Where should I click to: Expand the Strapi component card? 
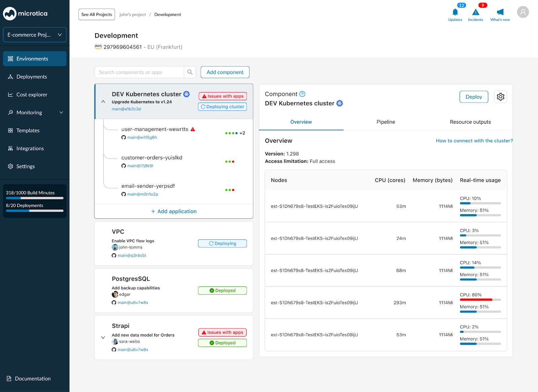tap(103, 337)
